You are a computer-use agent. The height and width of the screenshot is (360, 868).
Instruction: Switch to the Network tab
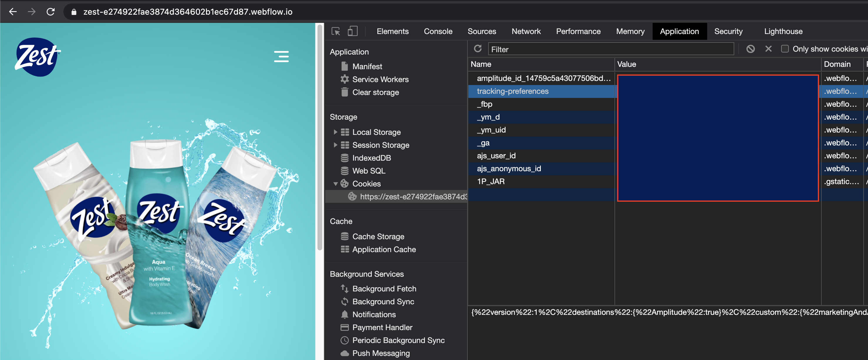click(526, 31)
